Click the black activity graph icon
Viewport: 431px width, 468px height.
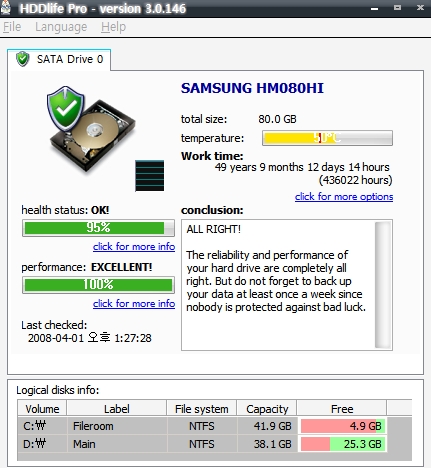pyautogui.click(x=150, y=176)
